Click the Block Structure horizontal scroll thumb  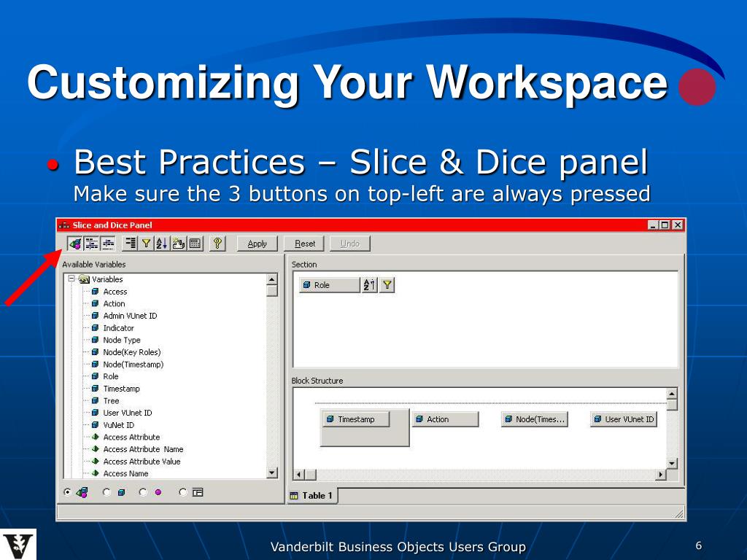coord(310,474)
